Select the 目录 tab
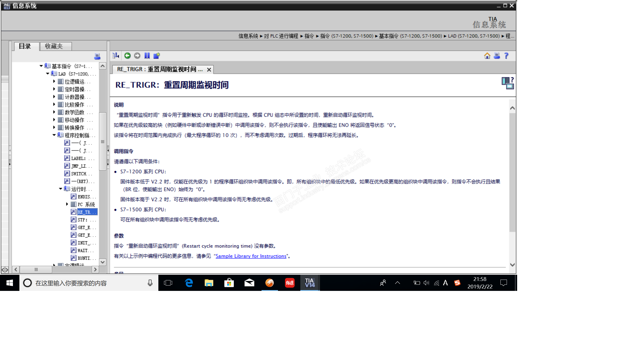The image size is (644, 362). [x=25, y=46]
